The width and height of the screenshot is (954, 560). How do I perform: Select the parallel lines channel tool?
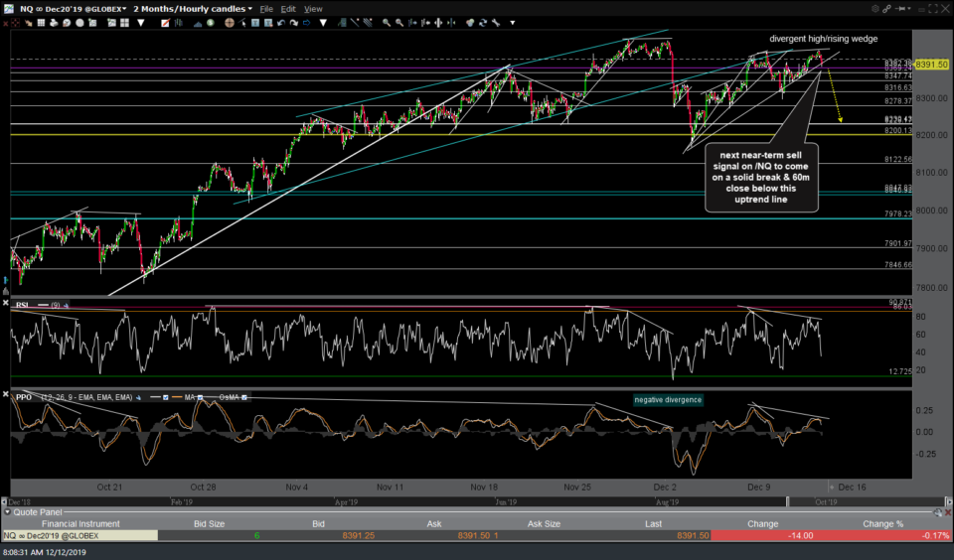pos(368,23)
